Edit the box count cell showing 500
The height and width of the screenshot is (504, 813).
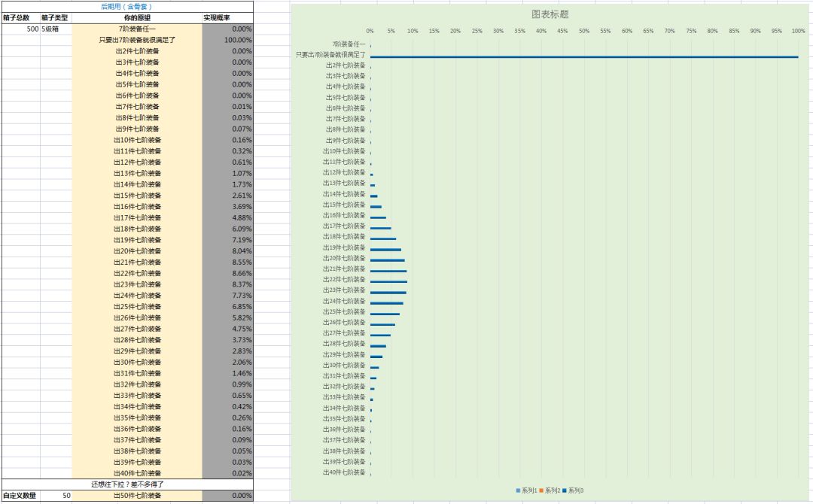click(x=20, y=29)
